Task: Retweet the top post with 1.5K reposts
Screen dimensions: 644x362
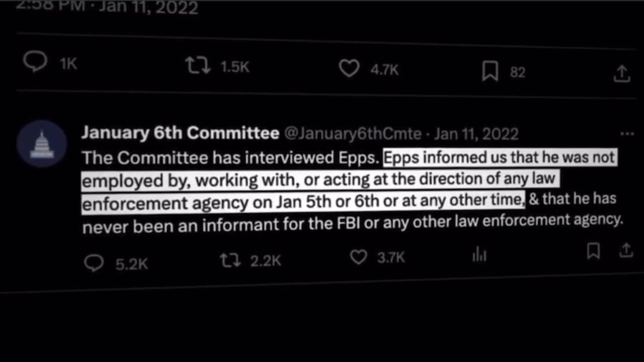Action: 198,66
